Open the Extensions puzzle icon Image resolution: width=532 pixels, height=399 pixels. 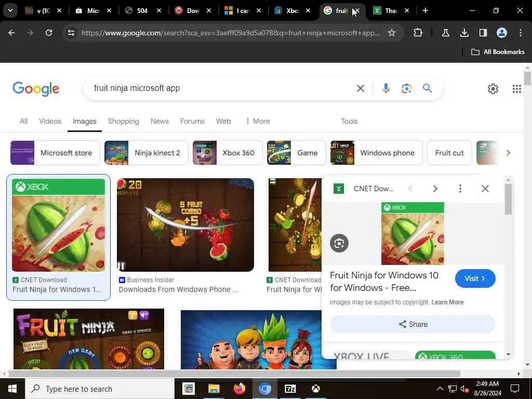pyautogui.click(x=418, y=33)
